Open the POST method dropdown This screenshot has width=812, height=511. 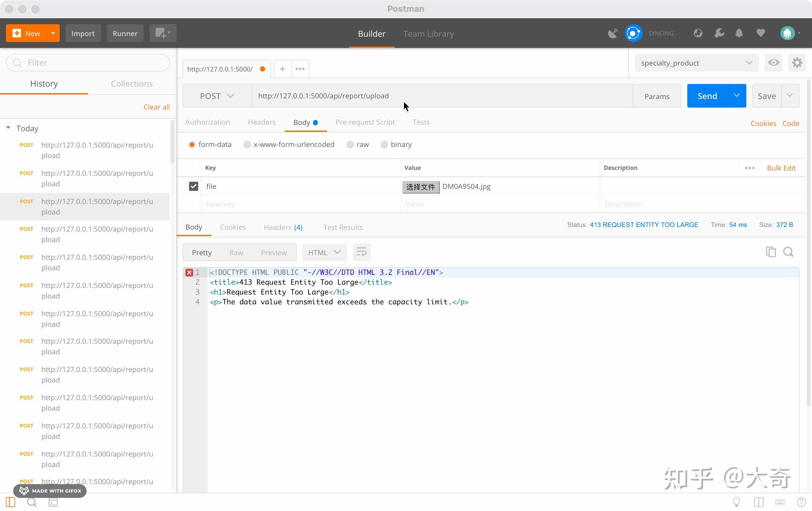click(217, 96)
